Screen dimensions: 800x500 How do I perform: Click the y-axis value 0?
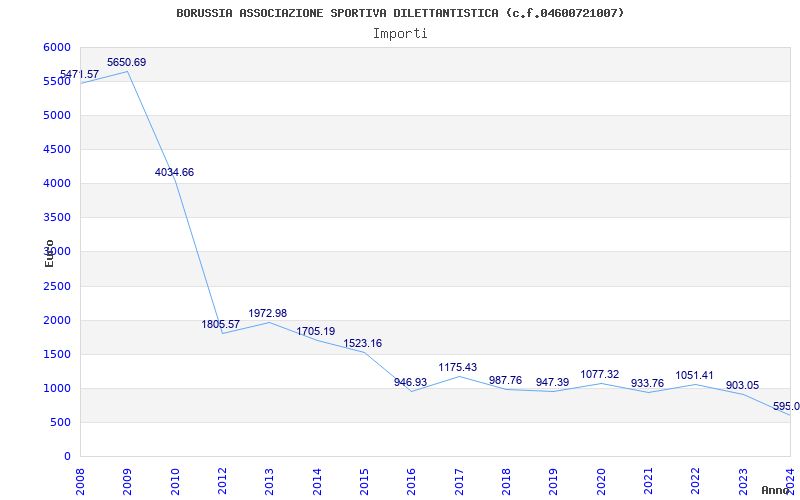click(x=67, y=457)
